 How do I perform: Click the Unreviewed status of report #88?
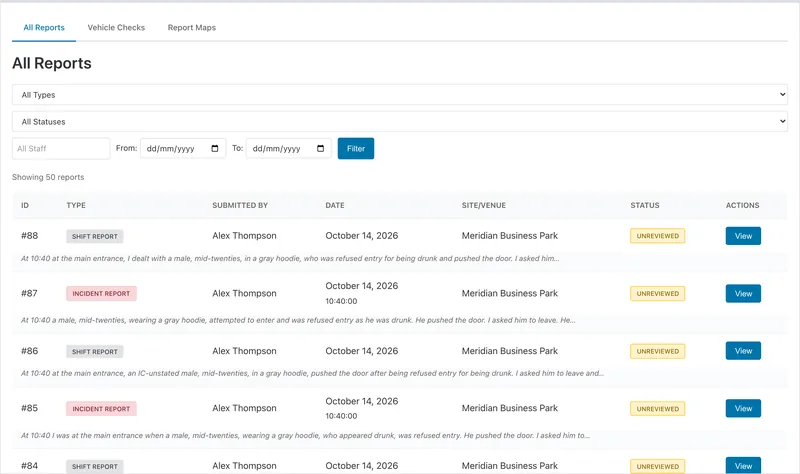click(x=658, y=236)
